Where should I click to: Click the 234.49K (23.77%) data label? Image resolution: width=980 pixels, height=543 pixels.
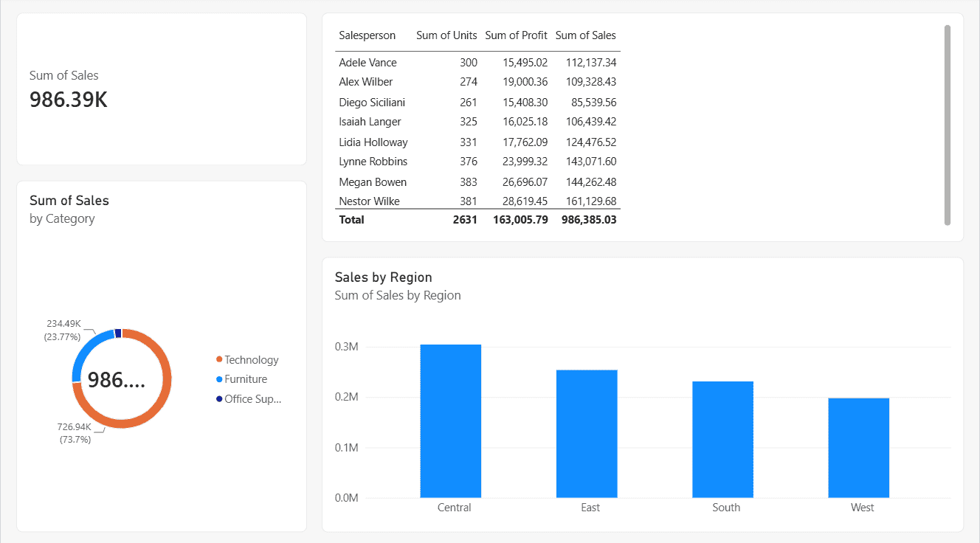(x=63, y=330)
